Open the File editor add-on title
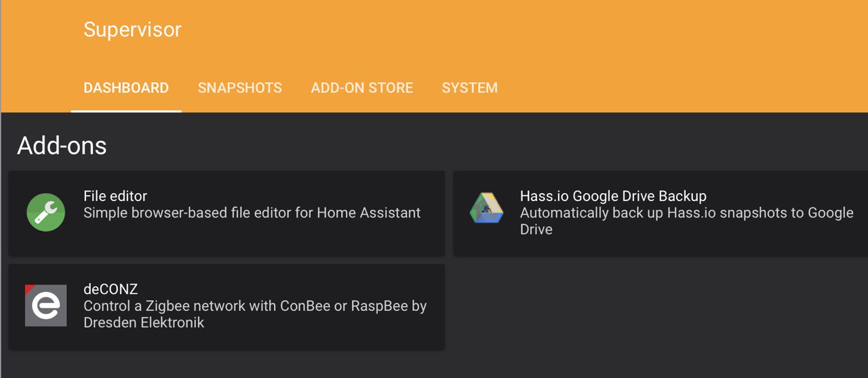 tap(115, 196)
